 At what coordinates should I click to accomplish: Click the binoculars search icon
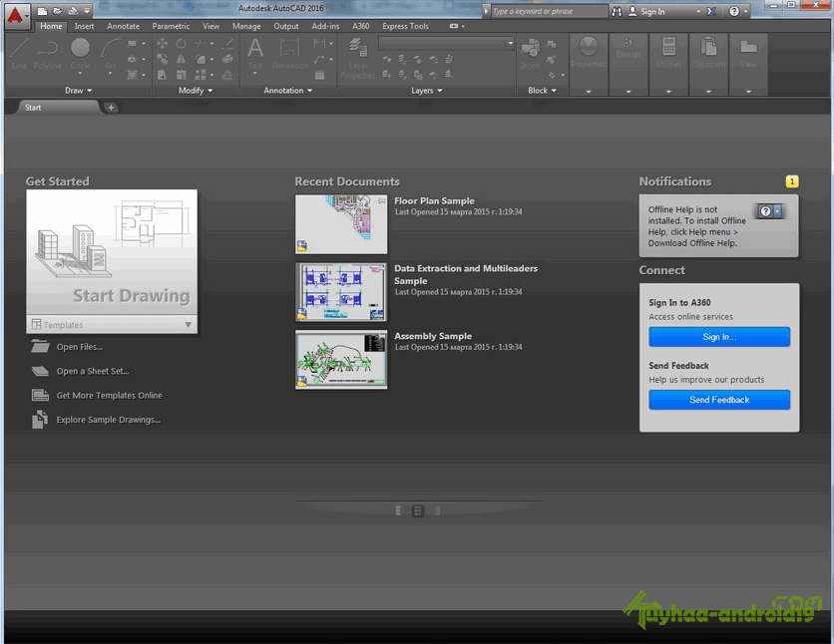click(617, 11)
